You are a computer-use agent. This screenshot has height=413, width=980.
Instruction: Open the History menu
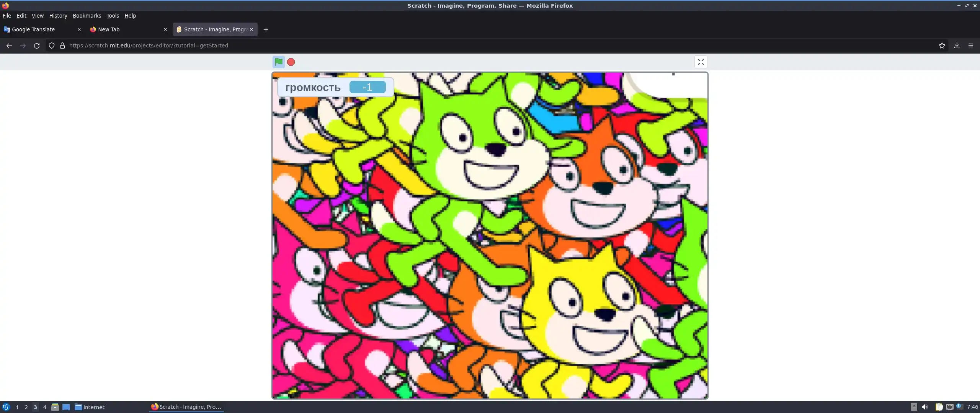58,16
